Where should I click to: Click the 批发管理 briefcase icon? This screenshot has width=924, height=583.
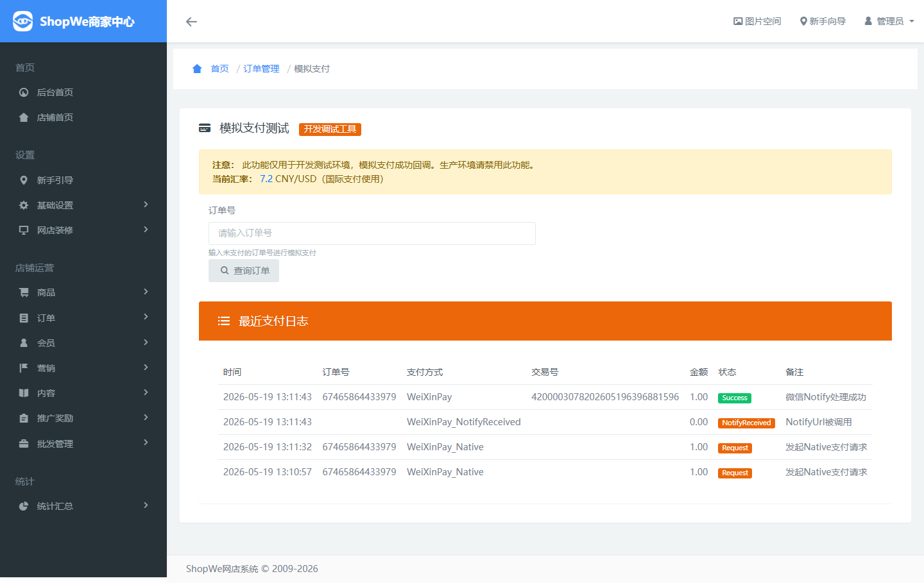click(24, 444)
